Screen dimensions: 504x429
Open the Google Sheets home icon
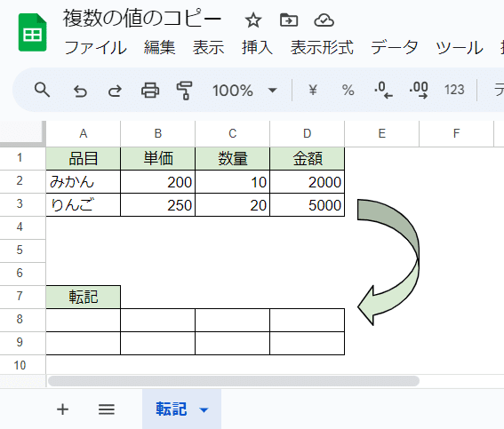(33, 33)
